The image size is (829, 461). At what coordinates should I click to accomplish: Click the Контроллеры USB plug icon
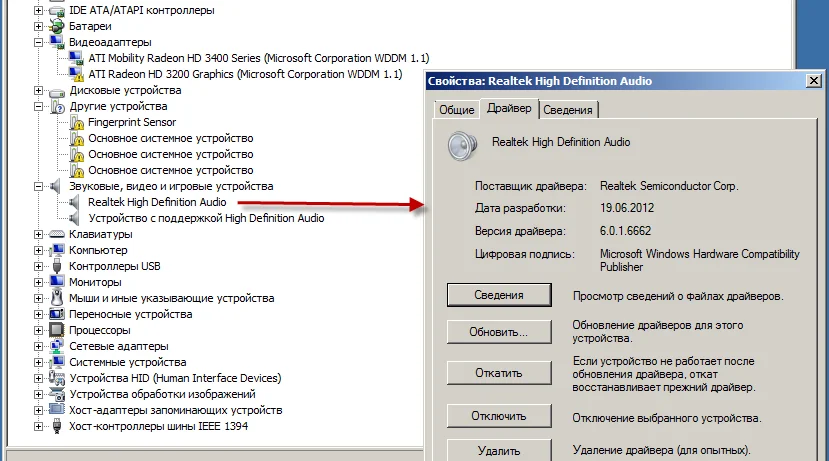coord(57,266)
